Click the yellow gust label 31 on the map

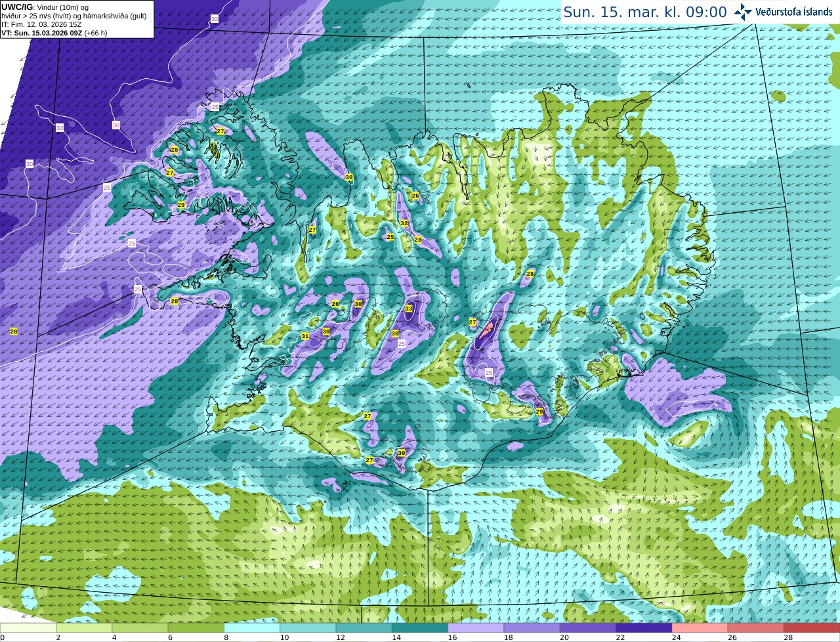click(305, 336)
